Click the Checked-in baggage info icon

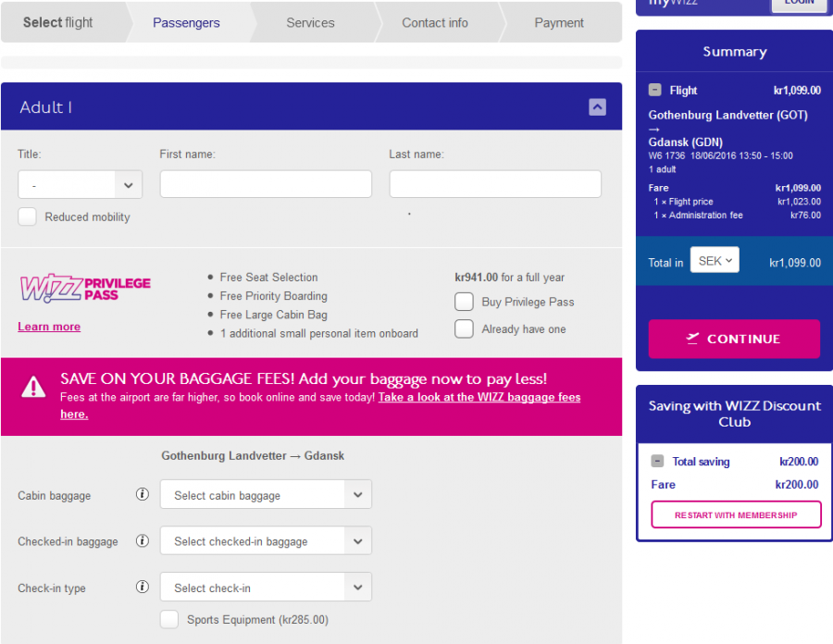[142, 540]
